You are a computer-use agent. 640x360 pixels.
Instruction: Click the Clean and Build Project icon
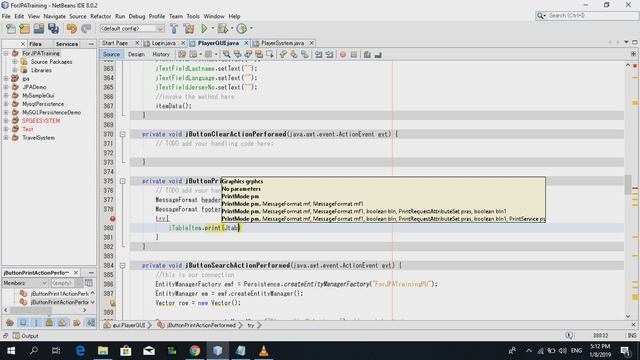tap(189, 29)
